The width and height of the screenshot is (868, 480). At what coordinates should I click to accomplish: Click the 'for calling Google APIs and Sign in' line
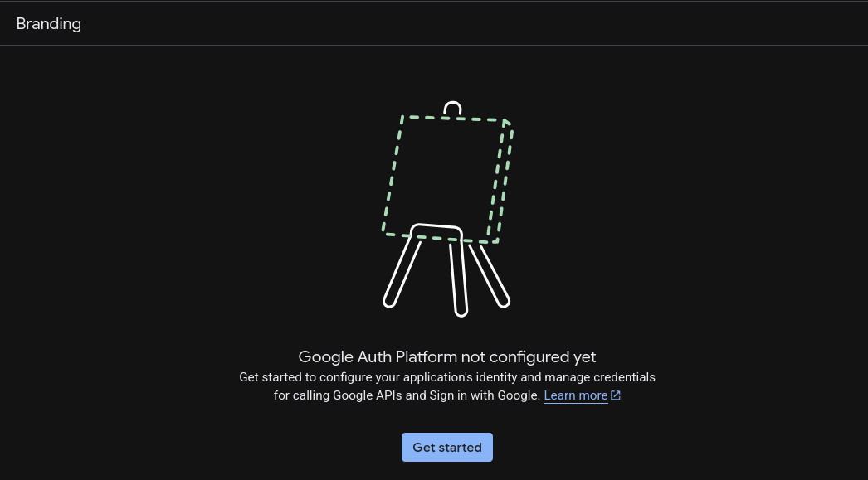pos(407,395)
